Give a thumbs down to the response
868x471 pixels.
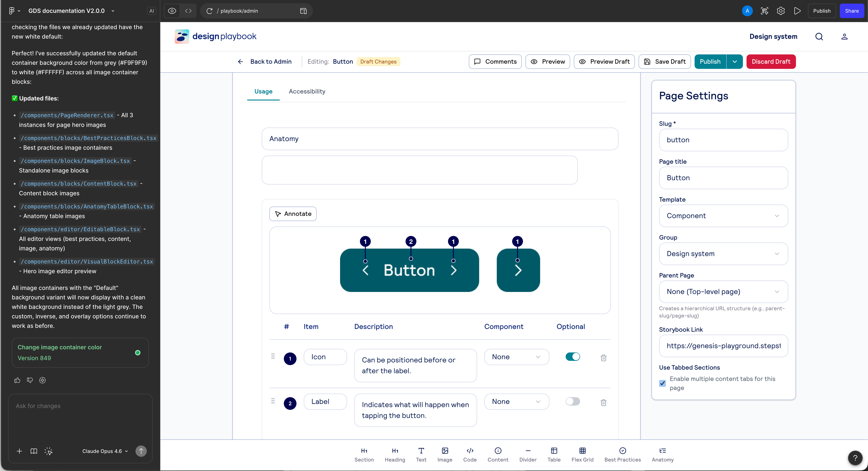point(30,380)
